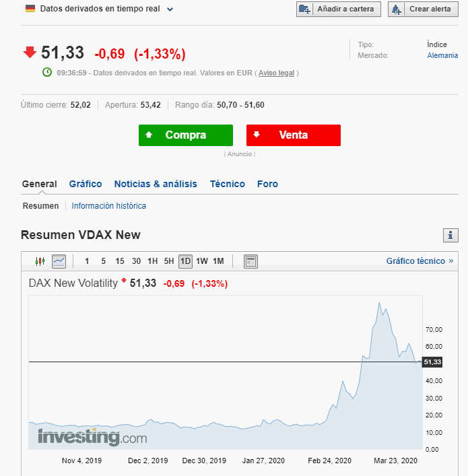Open the Técnico tab

[228, 184]
